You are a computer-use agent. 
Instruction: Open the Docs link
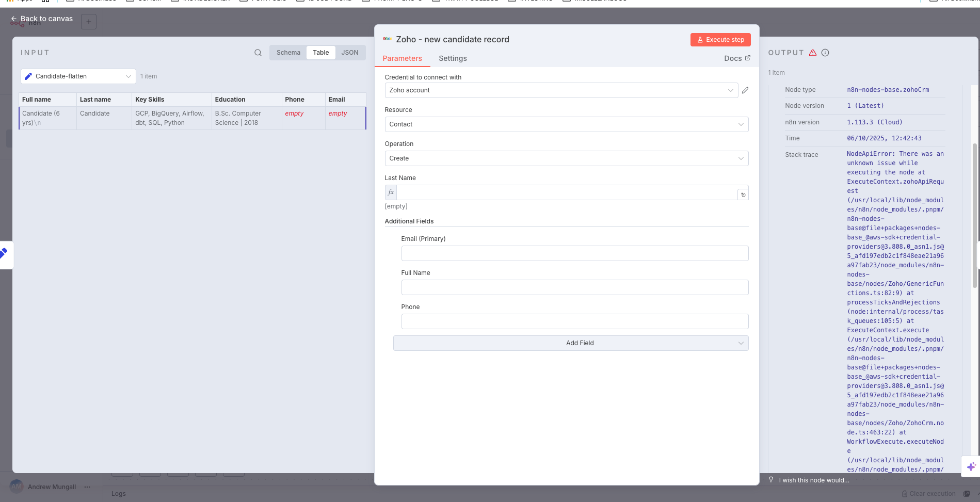pos(737,58)
